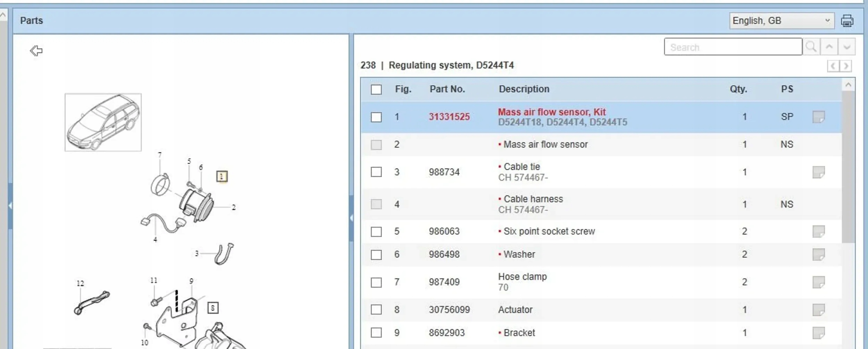Collapse the left panel side handle
Viewport: 868px width, 349px height.
click(10, 206)
